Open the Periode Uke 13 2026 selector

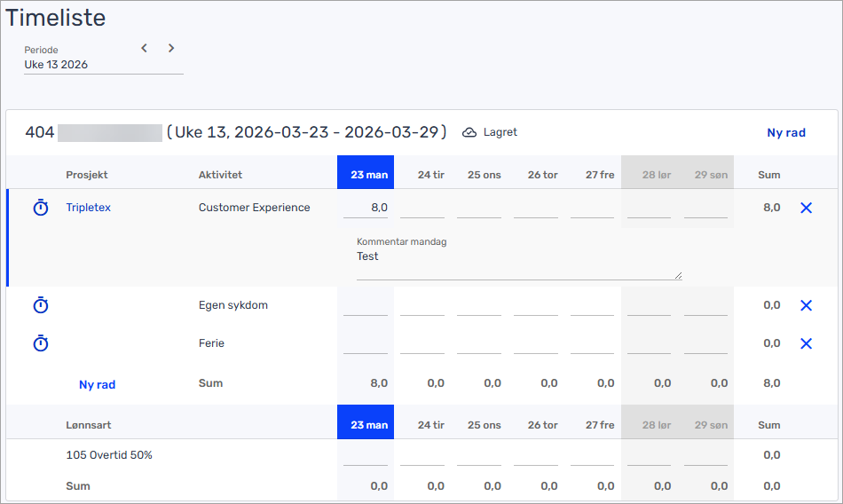tap(102, 65)
